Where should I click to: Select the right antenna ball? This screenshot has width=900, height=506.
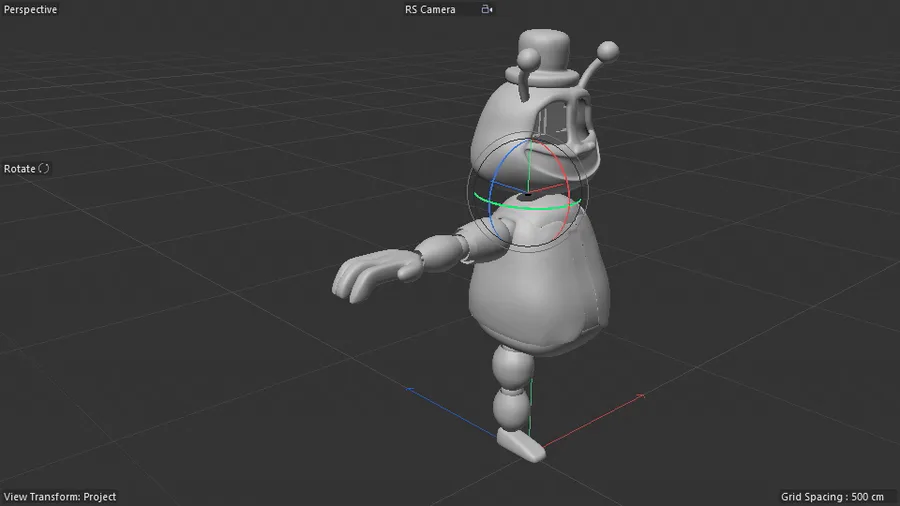click(608, 52)
